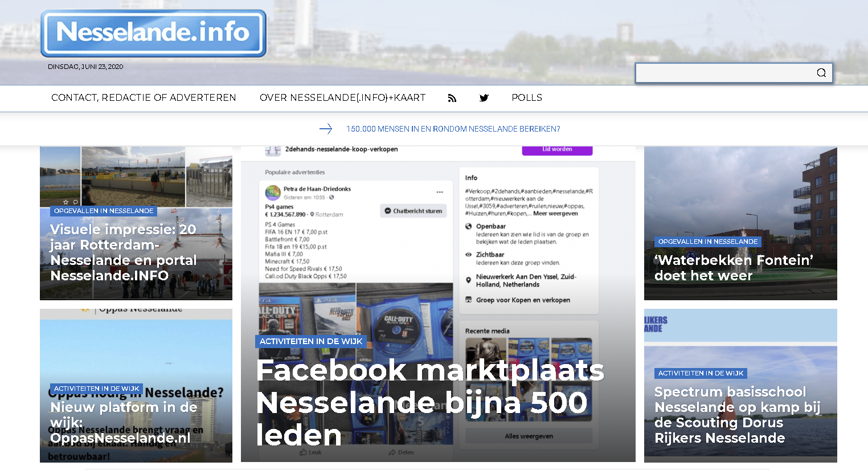Open article 'Waterbekken Fontein' doet het weer
Viewport: 868px width, 470px height.
tap(734, 268)
